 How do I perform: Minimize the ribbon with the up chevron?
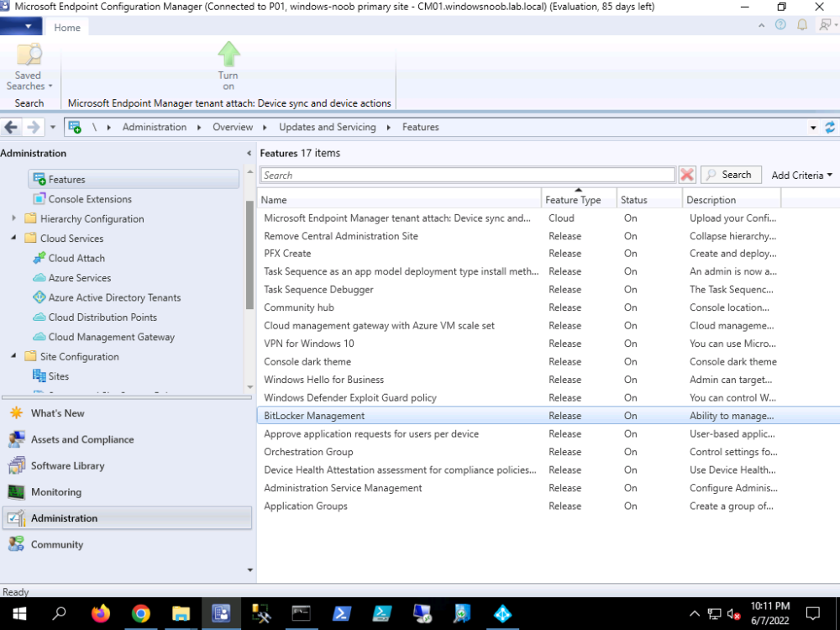tap(761, 25)
